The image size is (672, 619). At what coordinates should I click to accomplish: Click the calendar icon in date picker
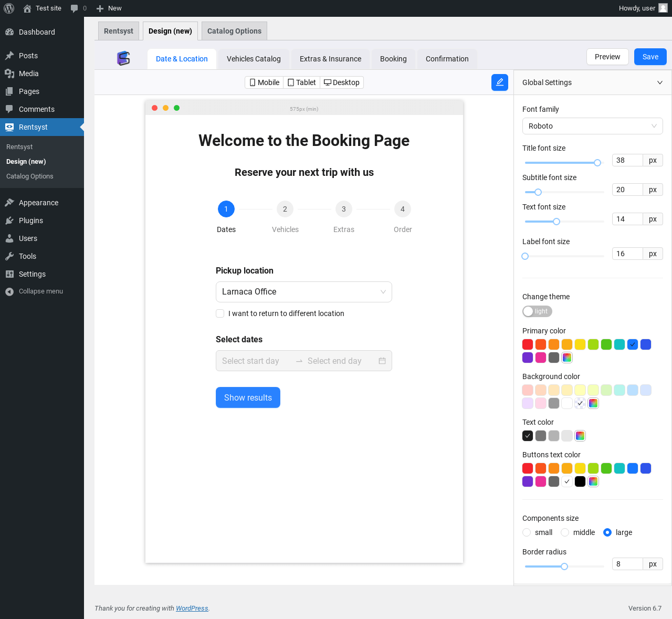coord(382,361)
